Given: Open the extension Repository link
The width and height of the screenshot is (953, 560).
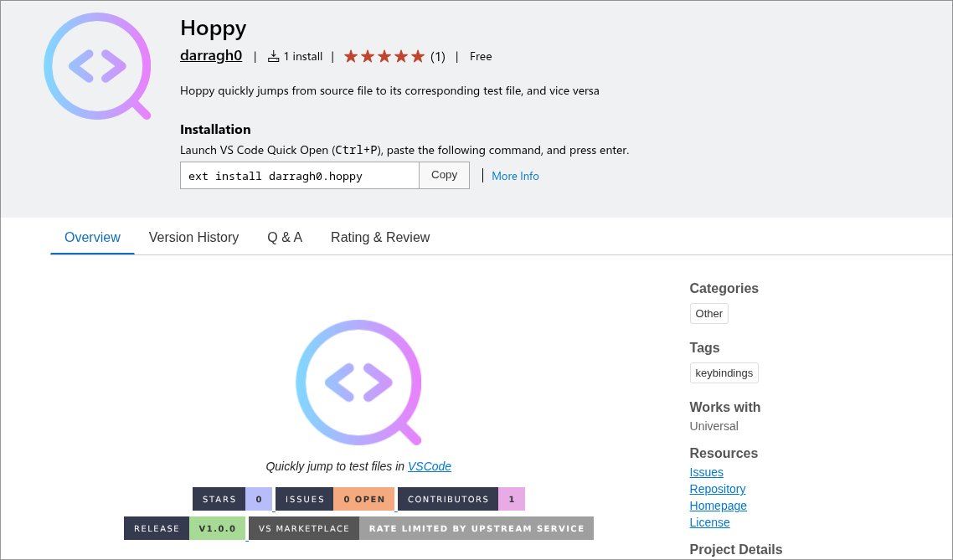Looking at the screenshot, I should pyautogui.click(x=717, y=489).
